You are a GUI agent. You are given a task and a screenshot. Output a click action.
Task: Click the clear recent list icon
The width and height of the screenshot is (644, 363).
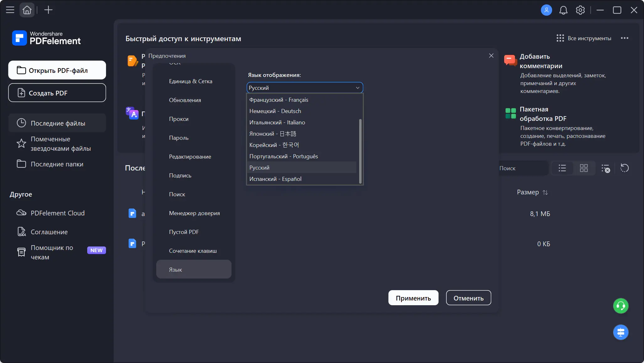pyautogui.click(x=605, y=168)
